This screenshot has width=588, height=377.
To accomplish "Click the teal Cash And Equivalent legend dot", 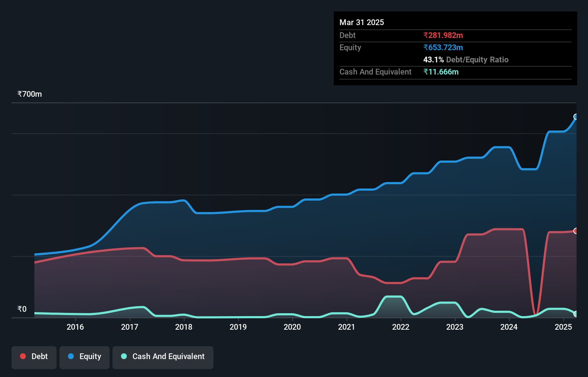I will tap(124, 356).
